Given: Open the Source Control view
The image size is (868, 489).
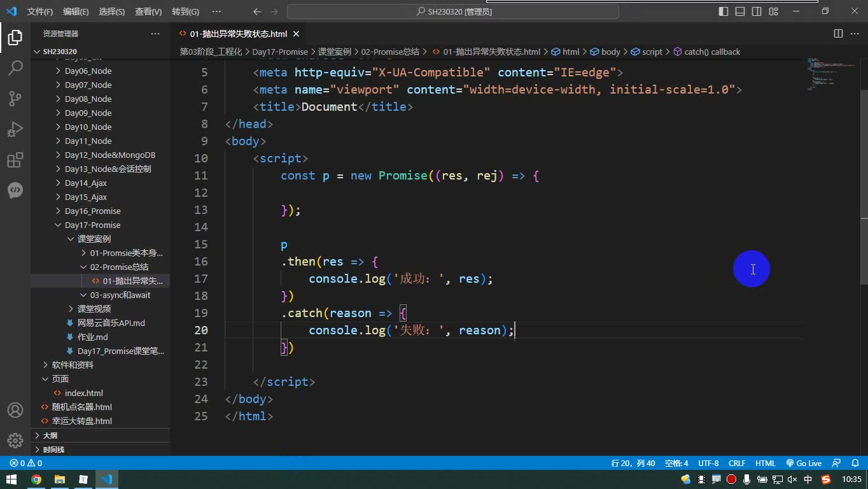Looking at the screenshot, I should 15,98.
